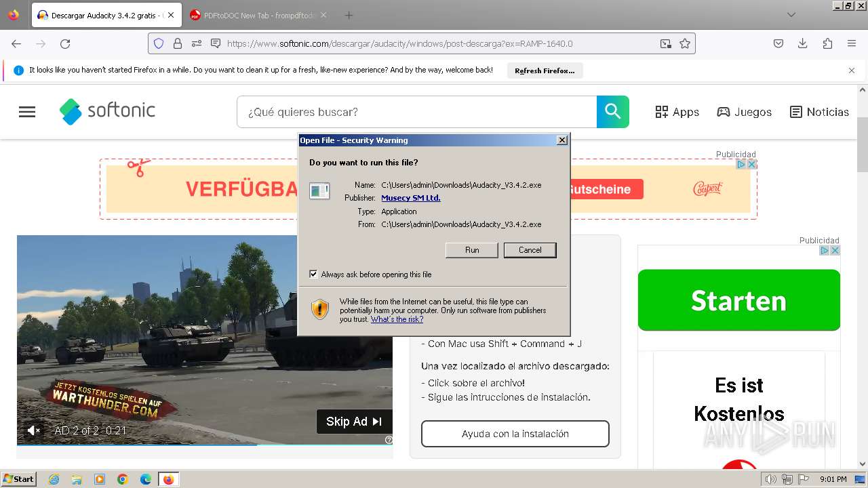Show the downloads panel

click(803, 43)
